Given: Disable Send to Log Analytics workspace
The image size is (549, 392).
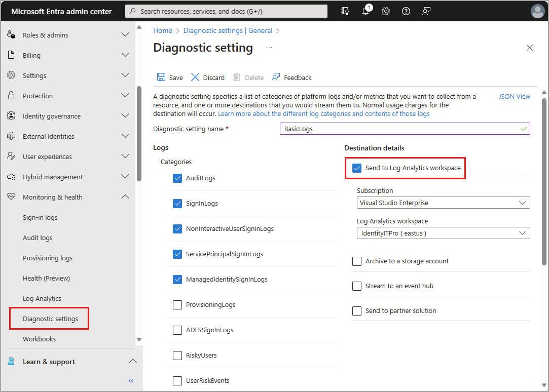Looking at the screenshot, I should pyautogui.click(x=357, y=167).
